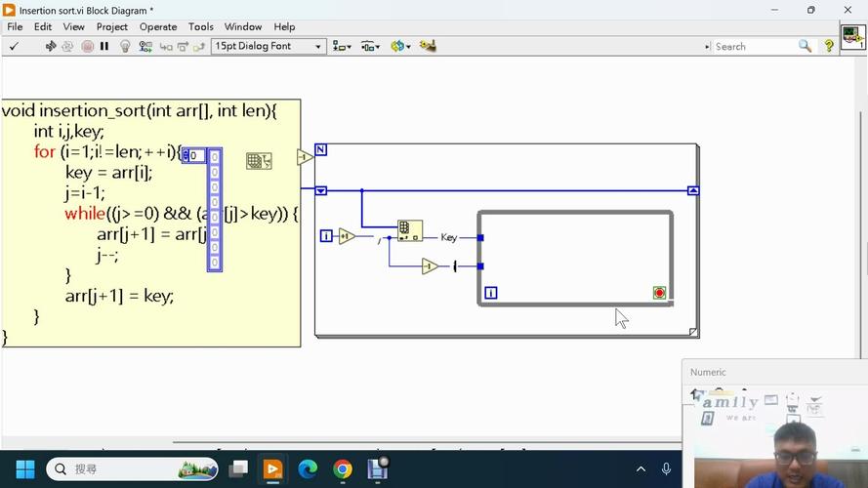Toggle Retain Wire Values button
Image resolution: width=868 pixels, height=488 pixels.
pos(145,46)
